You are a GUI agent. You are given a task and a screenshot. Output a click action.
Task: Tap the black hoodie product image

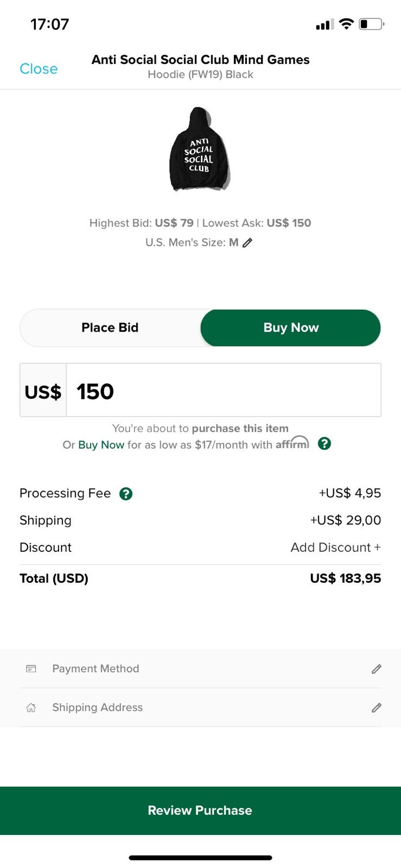coord(200,150)
